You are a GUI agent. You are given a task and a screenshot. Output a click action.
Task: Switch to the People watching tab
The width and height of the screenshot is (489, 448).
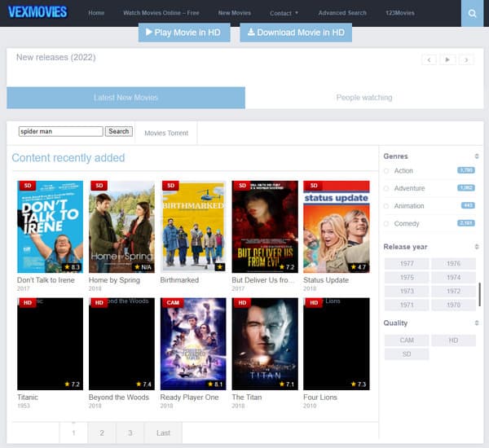pos(364,98)
